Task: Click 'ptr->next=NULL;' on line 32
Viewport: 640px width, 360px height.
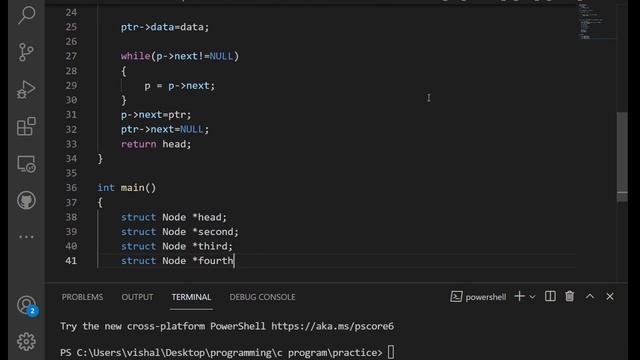Action: [x=165, y=129]
